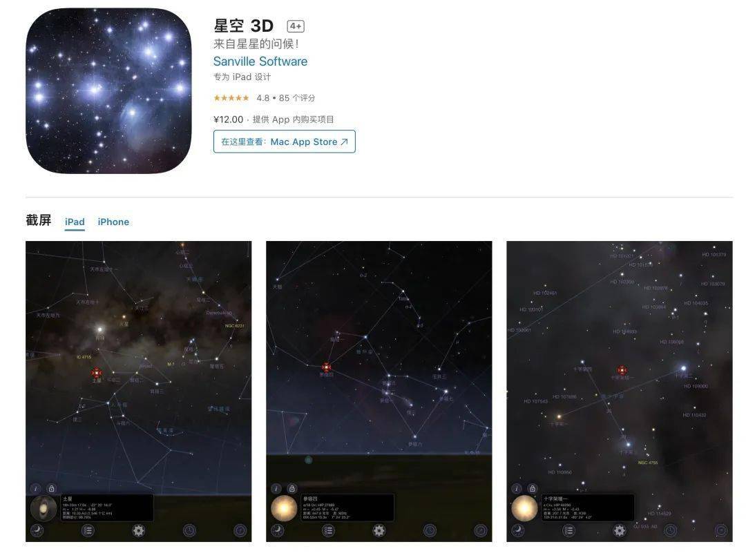The width and height of the screenshot is (746, 560).
Task: Click the gear settings icon in first screenshot
Action: coord(138,530)
